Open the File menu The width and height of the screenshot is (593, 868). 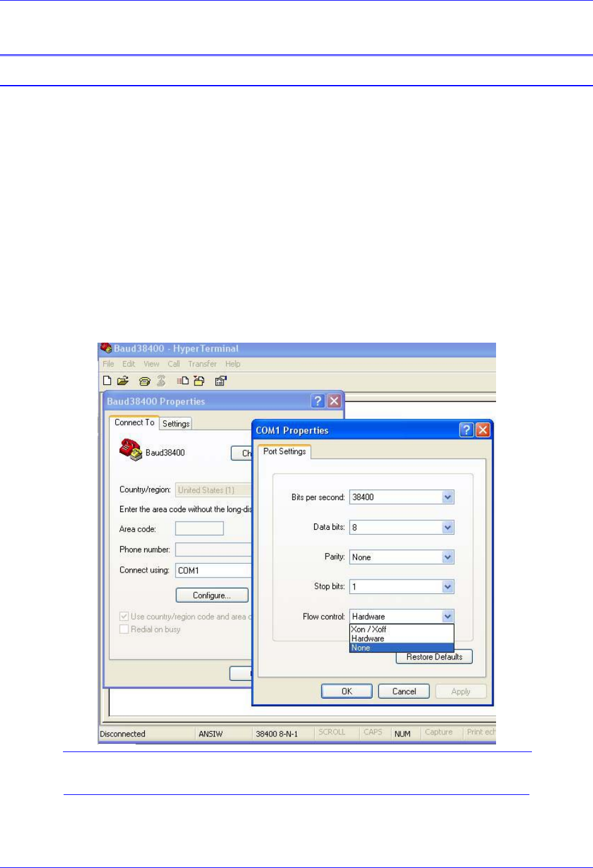tap(108, 363)
